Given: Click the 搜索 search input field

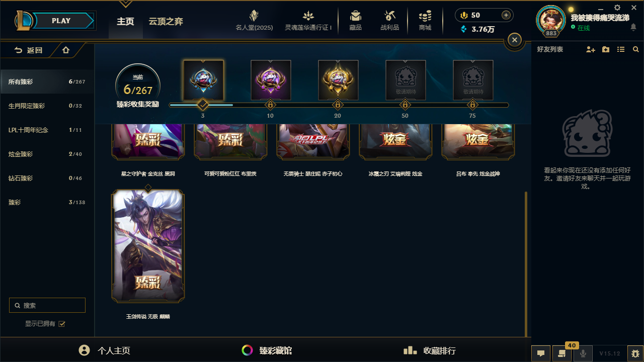Looking at the screenshot, I should pyautogui.click(x=47, y=305).
